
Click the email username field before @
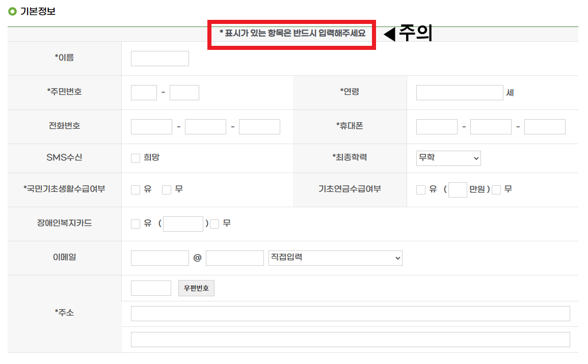click(159, 258)
